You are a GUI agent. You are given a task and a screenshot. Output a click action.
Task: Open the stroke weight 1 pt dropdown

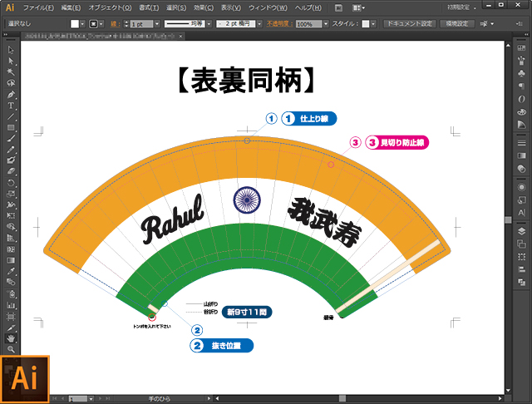[157, 24]
